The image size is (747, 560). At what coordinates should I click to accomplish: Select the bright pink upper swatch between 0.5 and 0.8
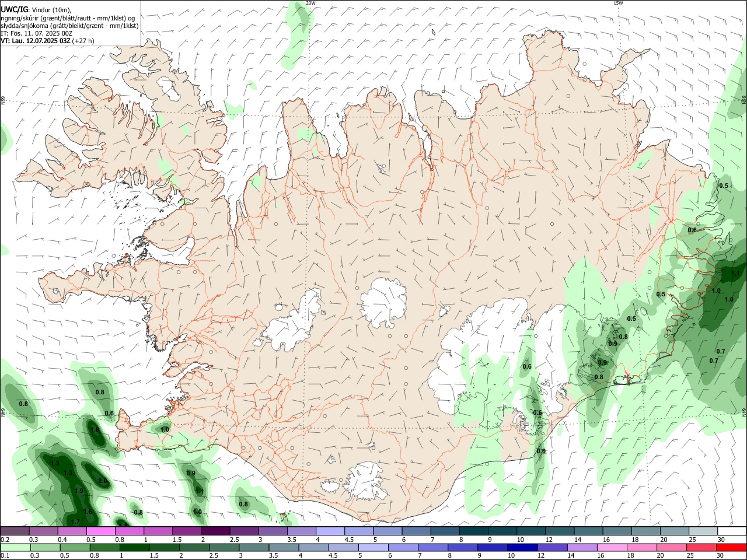point(100,531)
